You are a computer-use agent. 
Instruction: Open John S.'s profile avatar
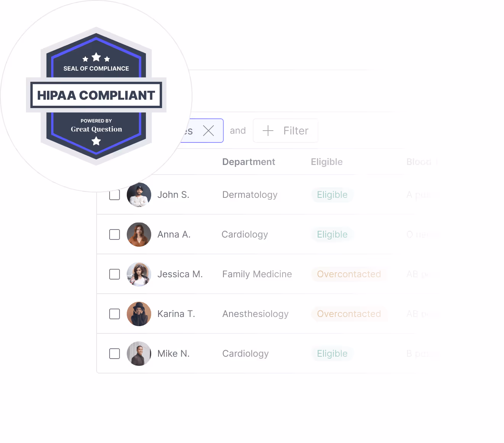pyautogui.click(x=139, y=194)
